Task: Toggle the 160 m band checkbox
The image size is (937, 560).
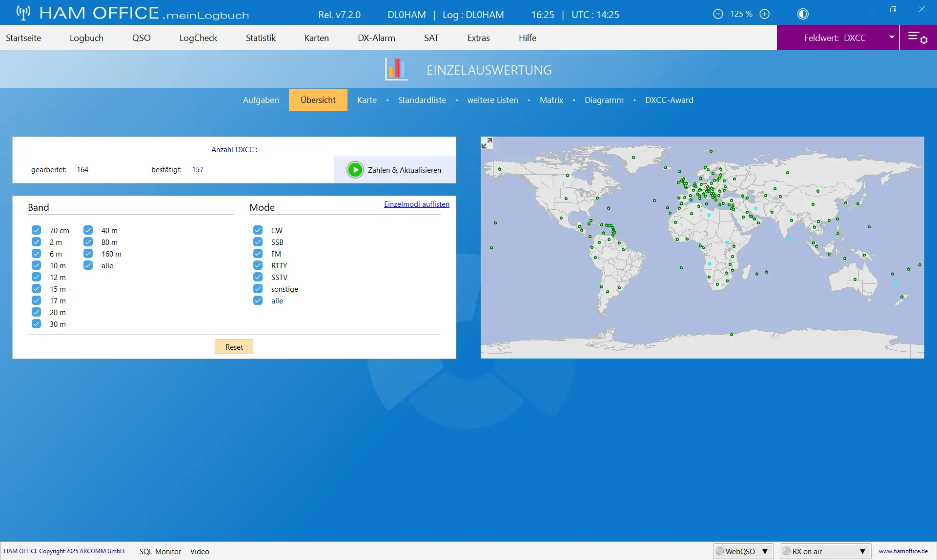Action: tap(88, 254)
